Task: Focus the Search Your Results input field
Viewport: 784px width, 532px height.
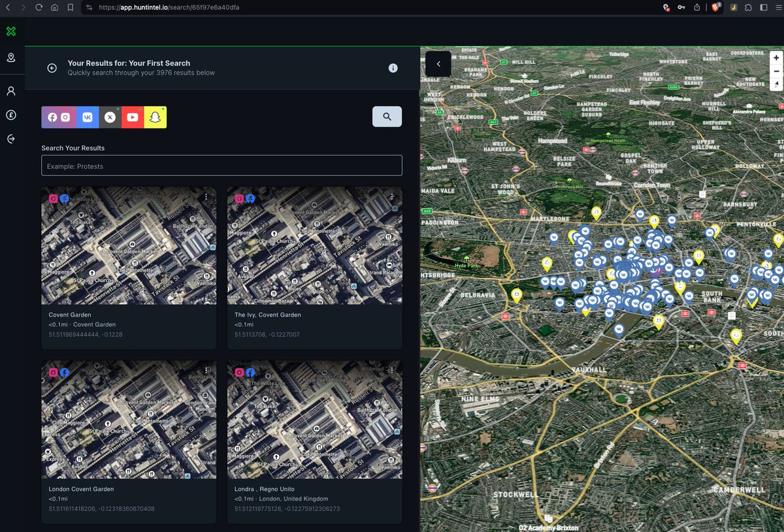Action: tap(221, 165)
